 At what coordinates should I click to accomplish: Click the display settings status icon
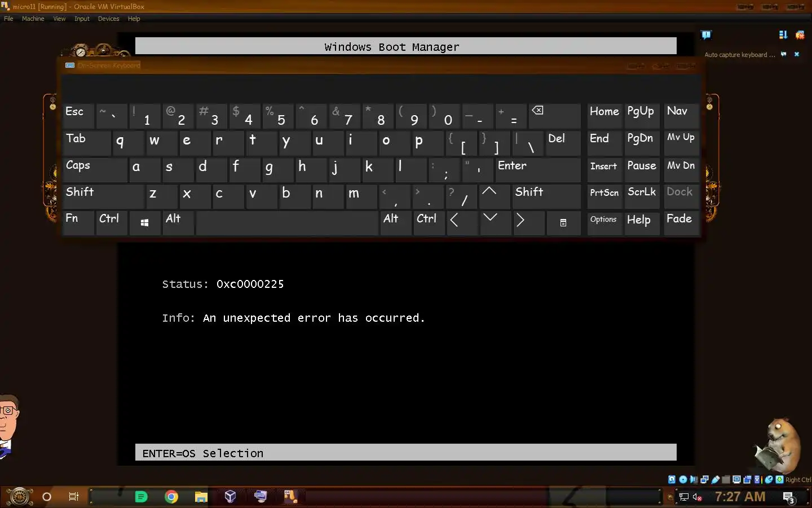point(736,480)
